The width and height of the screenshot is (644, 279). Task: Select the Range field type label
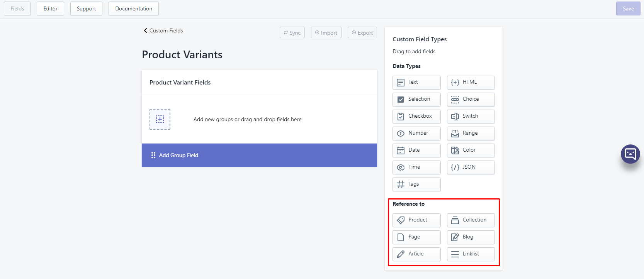[x=470, y=133]
